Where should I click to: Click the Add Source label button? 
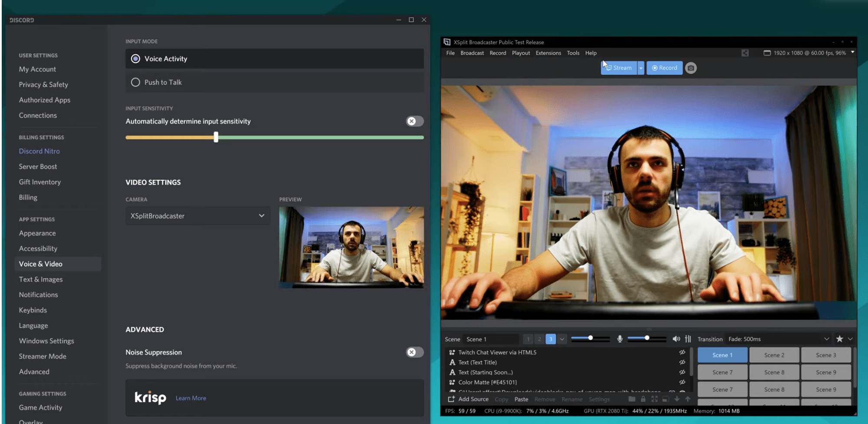tap(473, 399)
